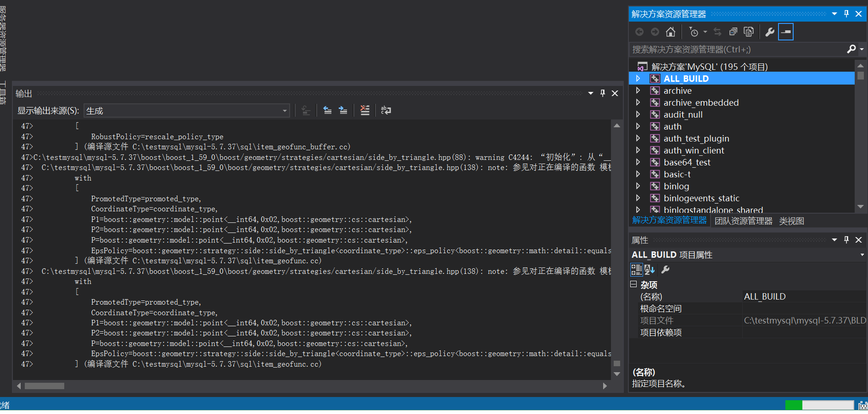Screen dimensions: 868x414
Task: Switch to the 类视图 tab
Action: tap(791, 221)
